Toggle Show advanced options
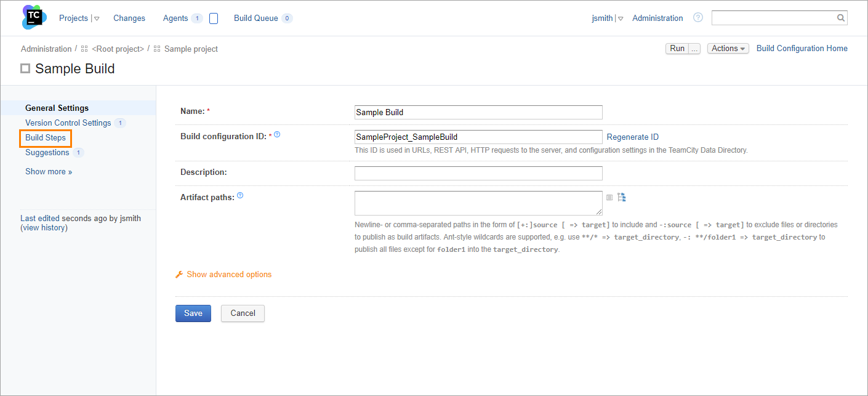Image resolution: width=868 pixels, height=396 pixels. tap(229, 274)
